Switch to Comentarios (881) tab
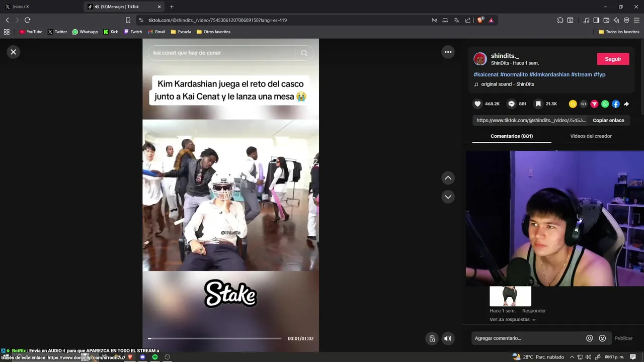The width and height of the screenshot is (644, 362). point(512,136)
